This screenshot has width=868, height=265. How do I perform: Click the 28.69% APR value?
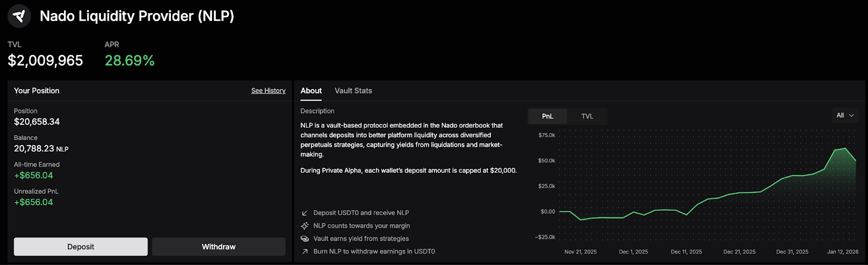click(130, 61)
